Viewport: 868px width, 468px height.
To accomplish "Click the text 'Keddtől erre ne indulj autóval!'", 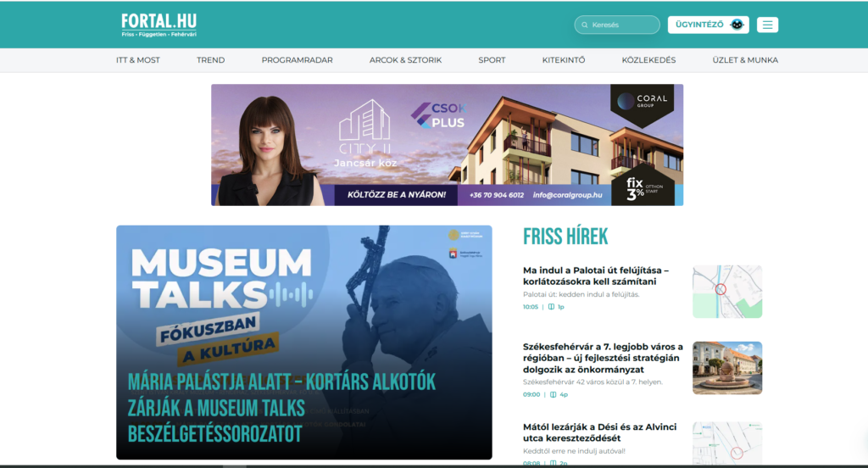I will [x=574, y=451].
